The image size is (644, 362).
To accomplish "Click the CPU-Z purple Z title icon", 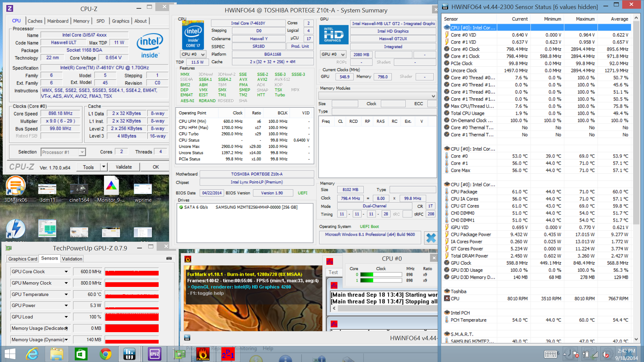I will [x=10, y=9].
